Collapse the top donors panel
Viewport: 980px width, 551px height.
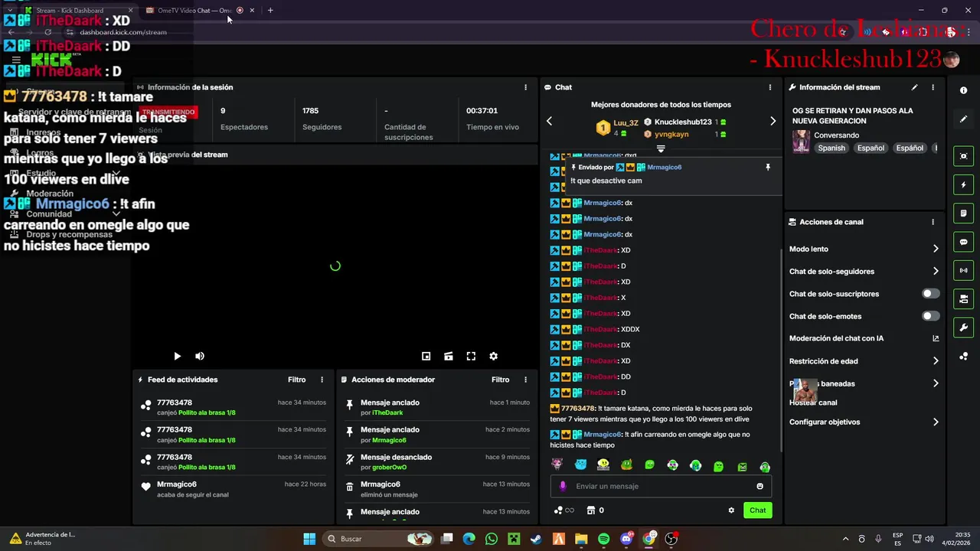click(661, 148)
